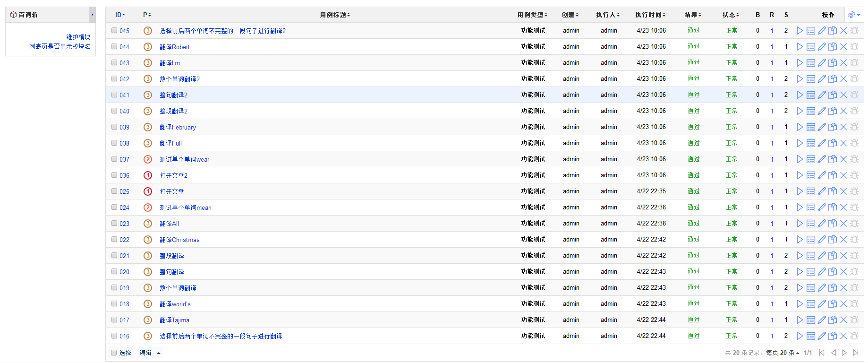Open test case 翻译Christmas
This screenshot has height=363, width=868.
coord(179,240)
